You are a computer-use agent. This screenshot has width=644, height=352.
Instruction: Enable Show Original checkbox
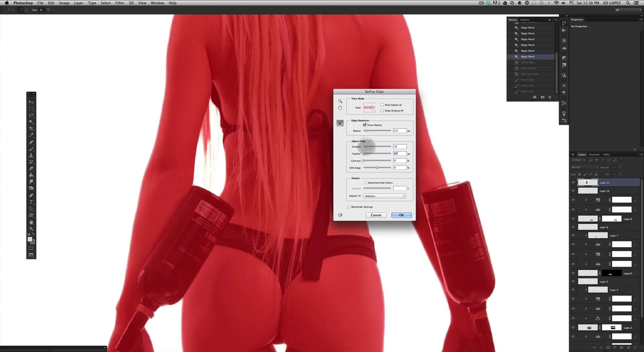click(x=382, y=111)
